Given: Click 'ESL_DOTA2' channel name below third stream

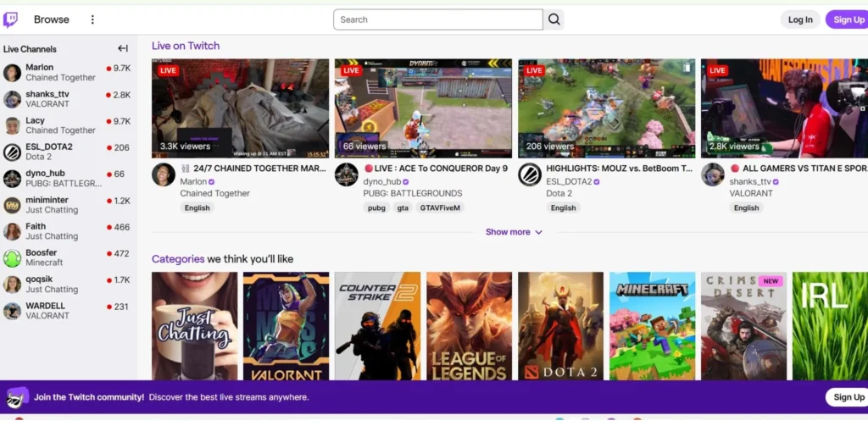Looking at the screenshot, I should pyautogui.click(x=569, y=181).
